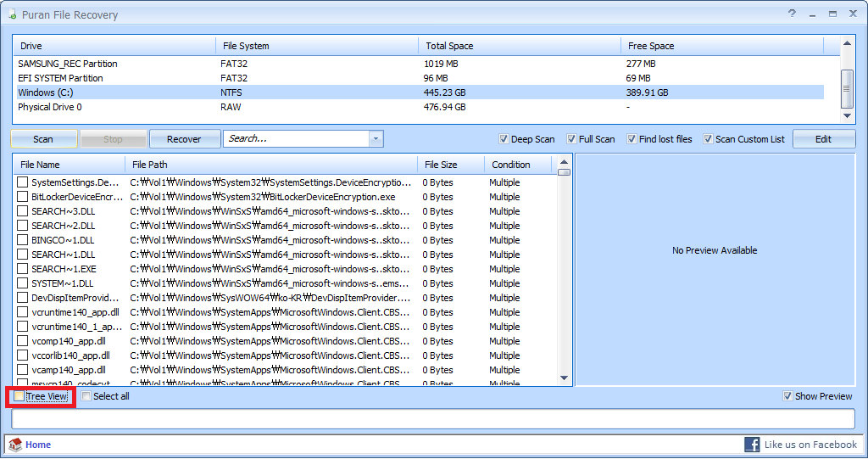Click the drive list scrollbar thumb
868x459 pixels.
click(x=847, y=89)
